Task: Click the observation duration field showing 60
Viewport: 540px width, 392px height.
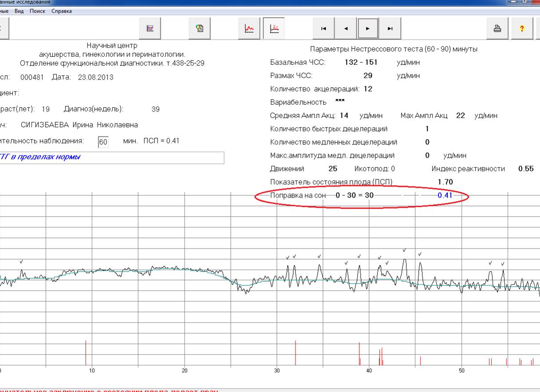Action: (x=103, y=142)
